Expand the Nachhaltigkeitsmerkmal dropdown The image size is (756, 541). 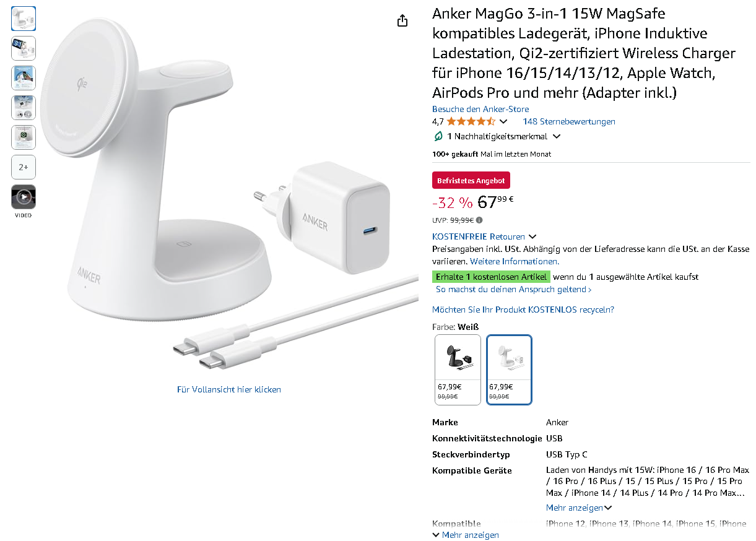pos(557,136)
